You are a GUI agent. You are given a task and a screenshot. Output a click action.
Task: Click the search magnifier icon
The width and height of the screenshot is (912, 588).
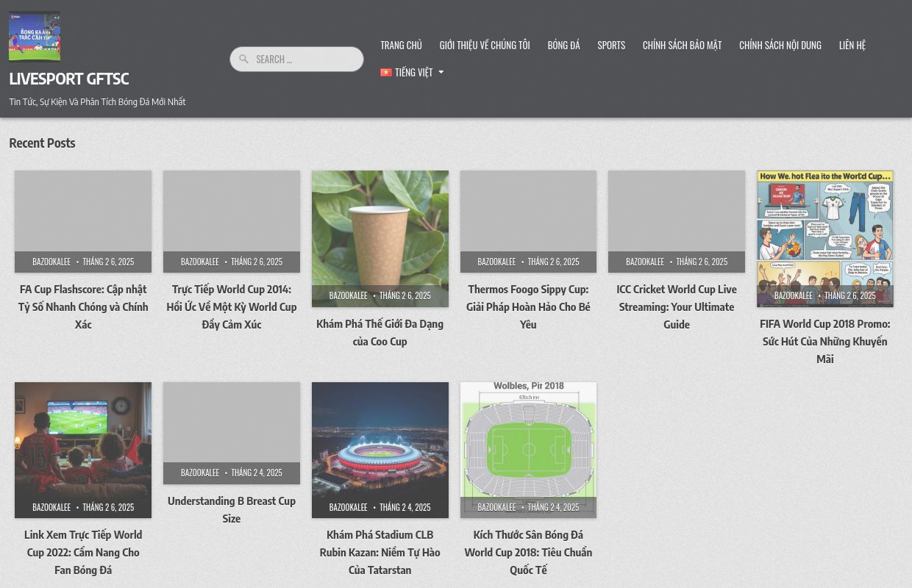point(244,60)
